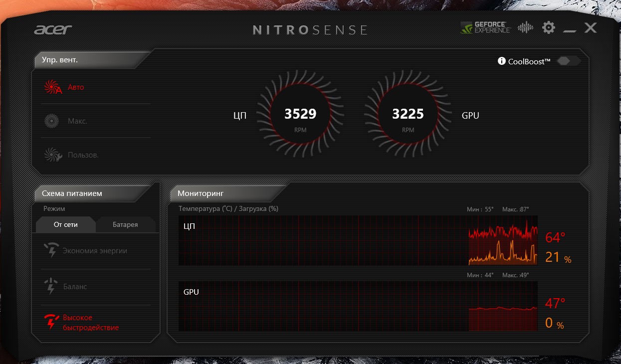Click the Max fan mode icon
The image size is (621, 364).
click(x=52, y=121)
